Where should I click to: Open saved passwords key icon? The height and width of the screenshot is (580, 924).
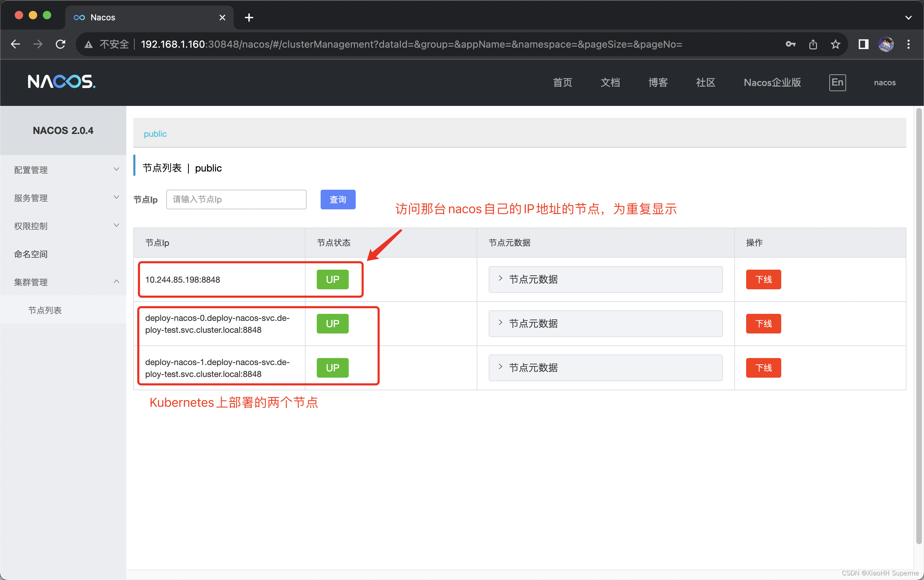click(790, 44)
